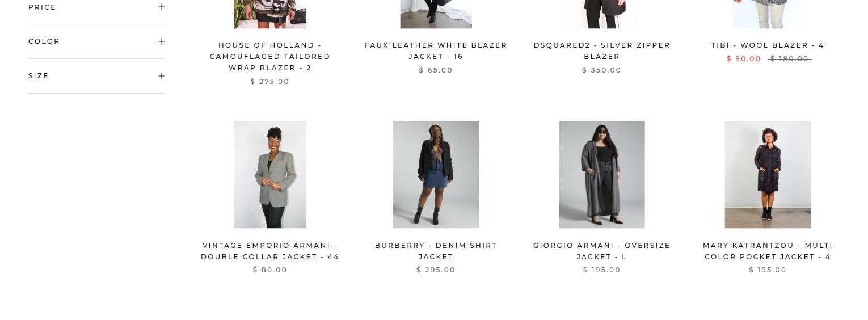This screenshot has width=868, height=320.
Task: Open the SIZE filter section
Action: pyautogui.click(x=96, y=76)
